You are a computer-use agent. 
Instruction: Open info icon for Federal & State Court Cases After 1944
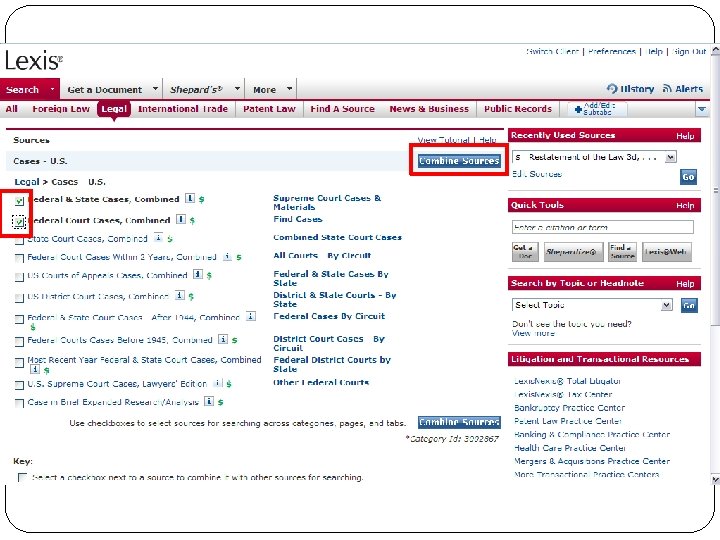click(251, 316)
